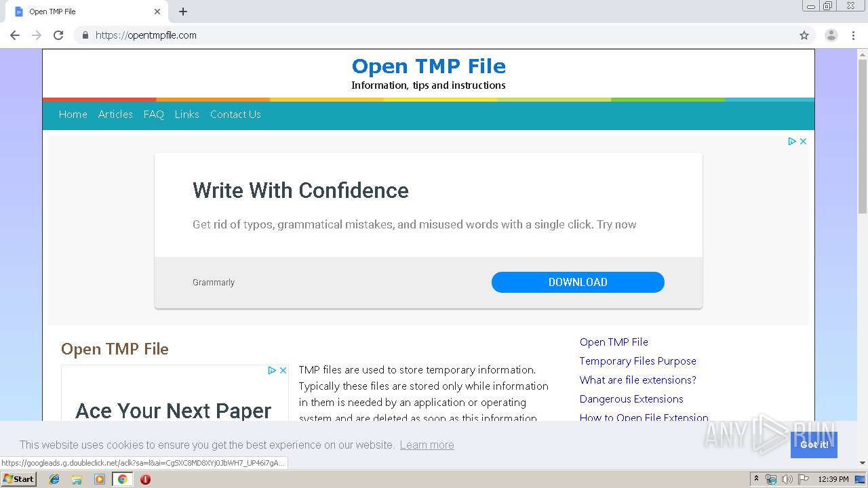The image size is (868, 488).
Task: Open the Contact Us menu item
Action: point(235,115)
